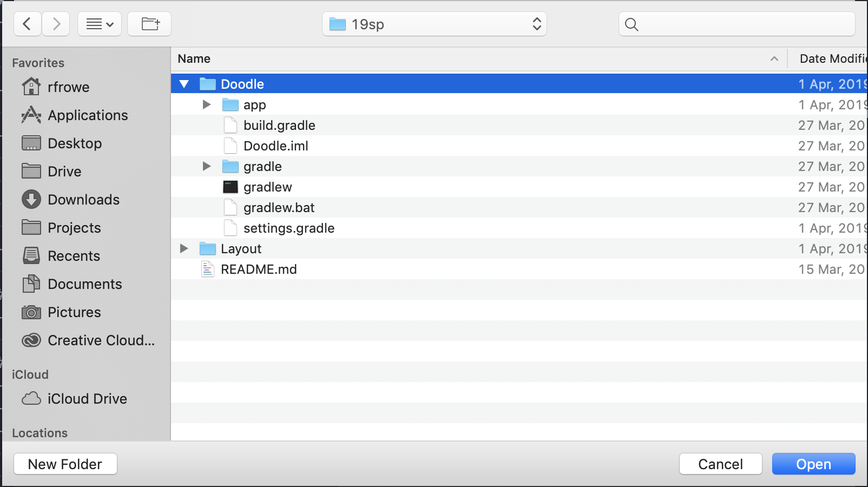Click the back navigation arrow
This screenshot has width=868, height=487.
(27, 24)
